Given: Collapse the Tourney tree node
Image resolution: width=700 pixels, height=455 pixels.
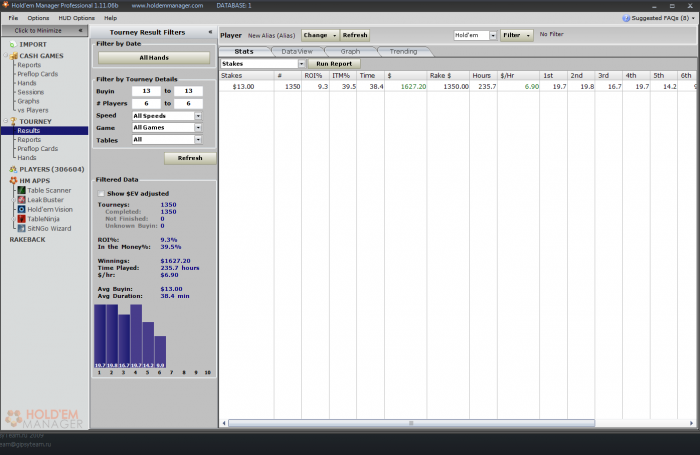Looking at the screenshot, I should 5,121.
